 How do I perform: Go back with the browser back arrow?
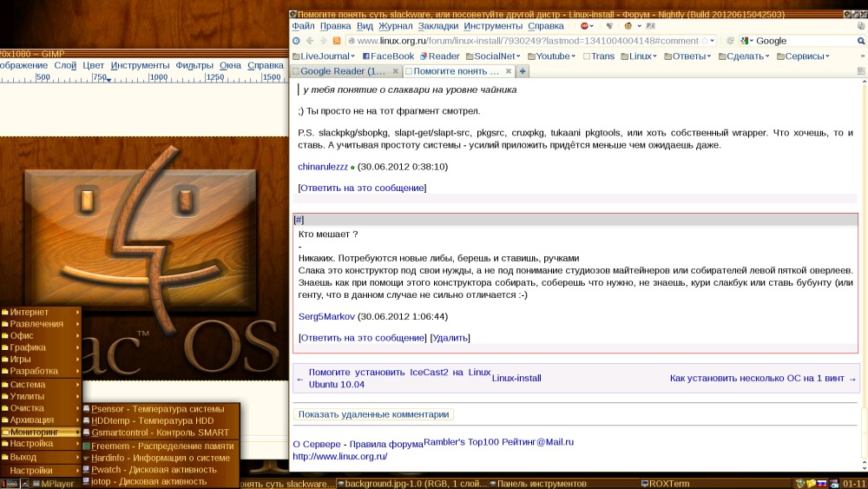click(310, 41)
